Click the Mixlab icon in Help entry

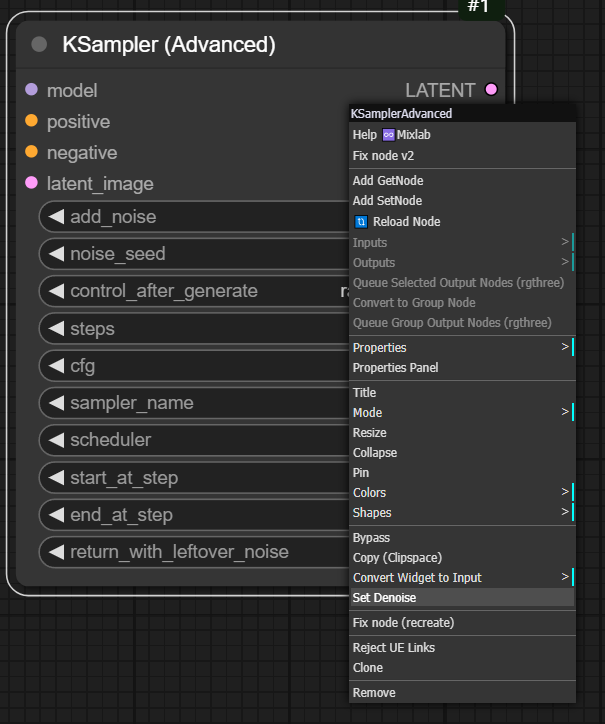point(388,135)
